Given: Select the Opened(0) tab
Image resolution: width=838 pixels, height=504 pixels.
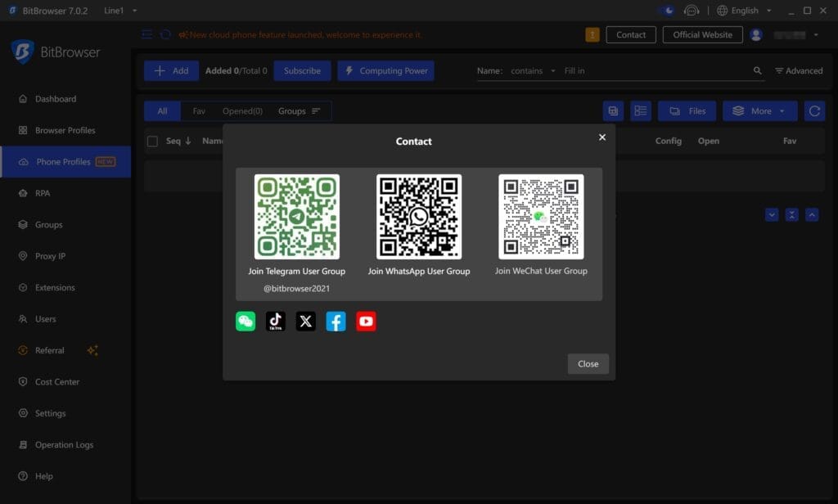Looking at the screenshot, I should (x=242, y=111).
